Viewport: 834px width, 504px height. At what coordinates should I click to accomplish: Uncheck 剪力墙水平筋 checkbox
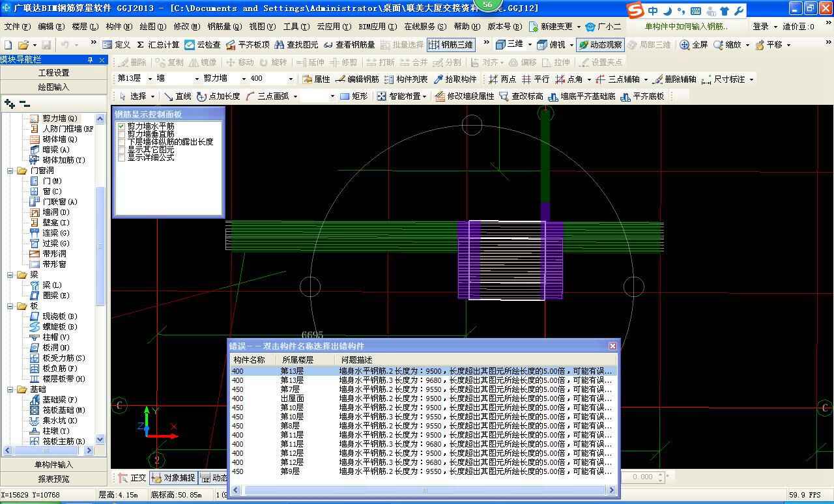pos(121,126)
